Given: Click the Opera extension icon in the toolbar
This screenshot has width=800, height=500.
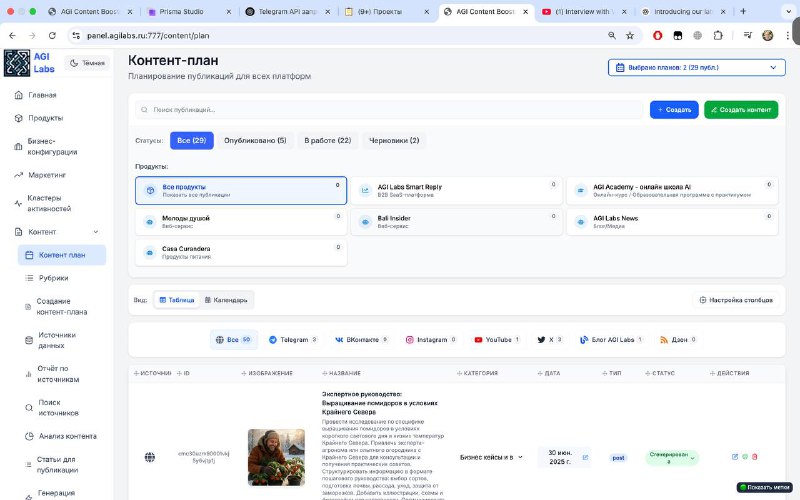Looking at the screenshot, I should point(658,35).
